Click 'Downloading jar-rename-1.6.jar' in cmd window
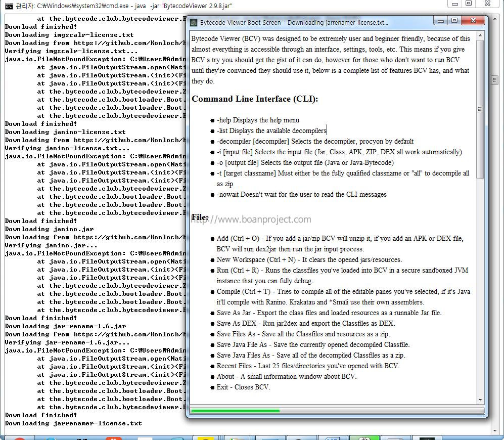The image size is (504, 440). [x=65, y=326]
